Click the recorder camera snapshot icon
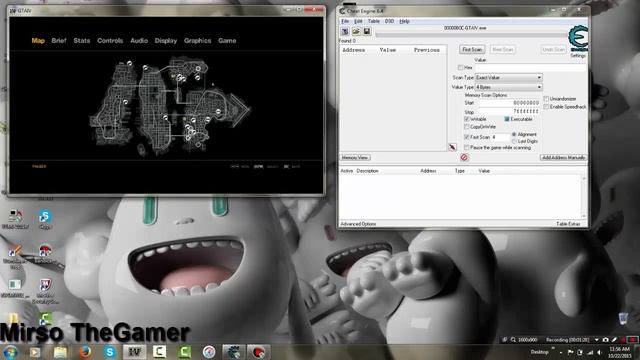640x360 pixels. 605,340
